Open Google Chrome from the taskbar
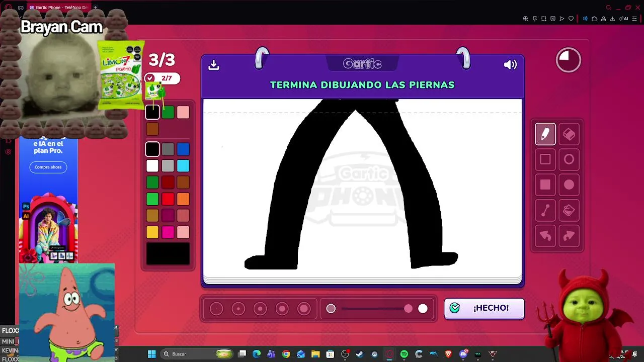This screenshot has width=644, height=362. tap(286, 354)
